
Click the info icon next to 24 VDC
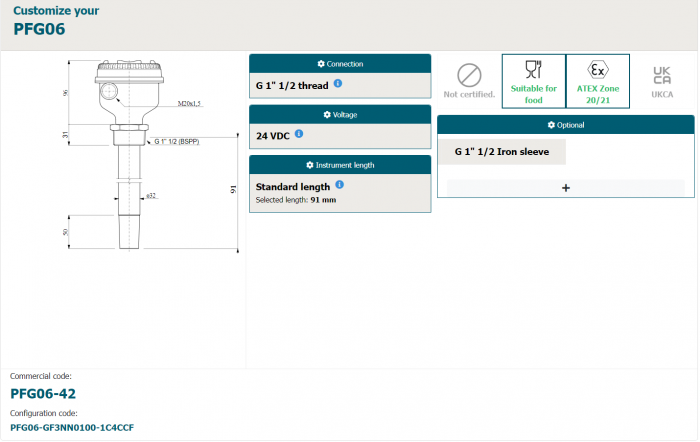click(x=299, y=133)
